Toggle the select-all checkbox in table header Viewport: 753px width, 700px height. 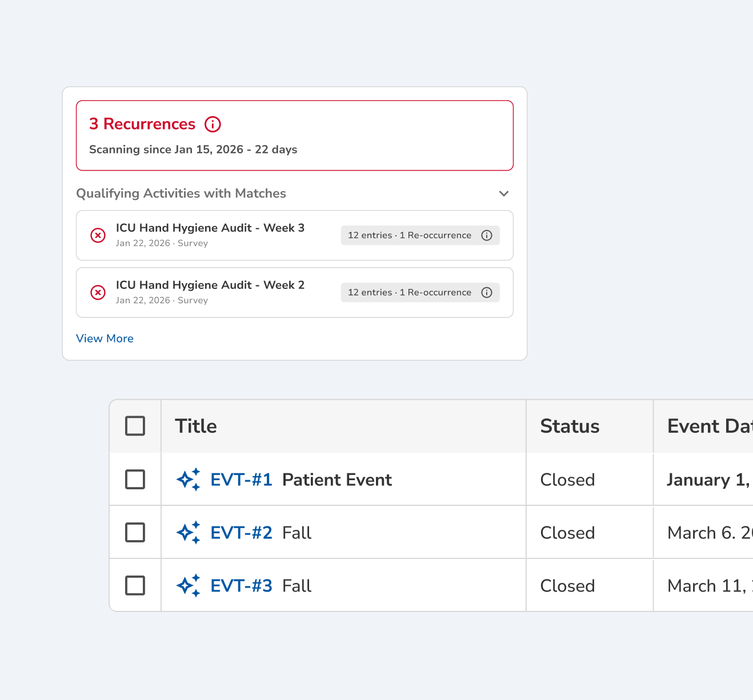click(x=135, y=426)
